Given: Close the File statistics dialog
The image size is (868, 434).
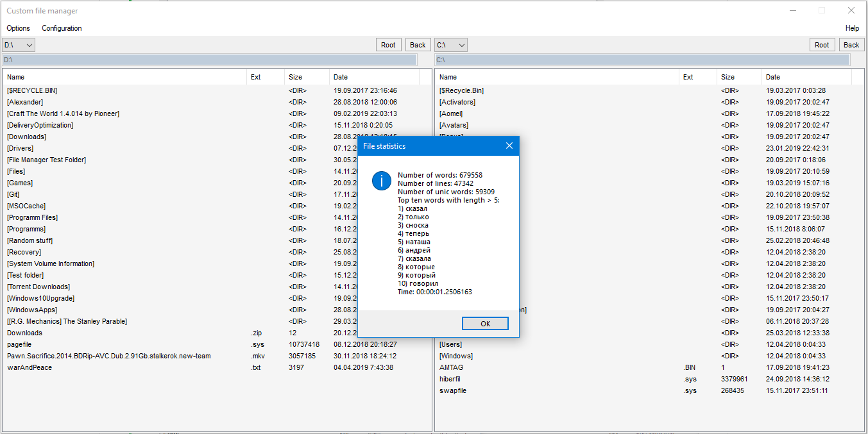Looking at the screenshot, I should coord(509,146).
